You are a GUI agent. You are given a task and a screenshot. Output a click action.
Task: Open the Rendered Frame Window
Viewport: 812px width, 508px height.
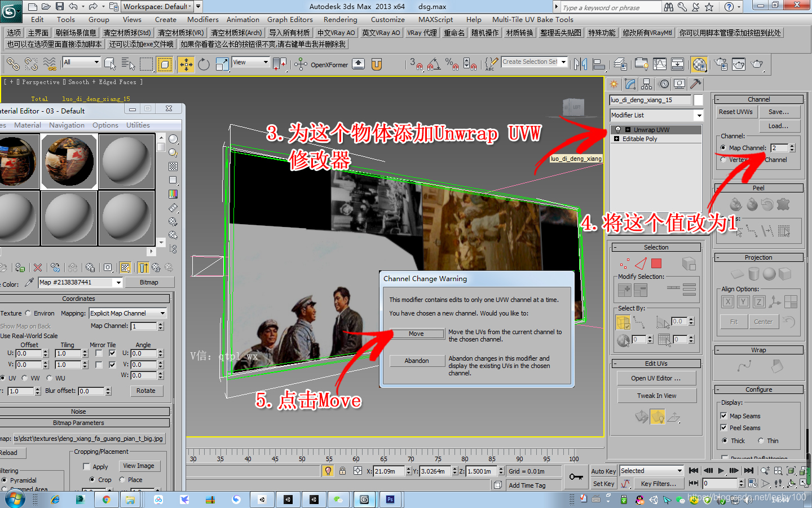coord(739,64)
